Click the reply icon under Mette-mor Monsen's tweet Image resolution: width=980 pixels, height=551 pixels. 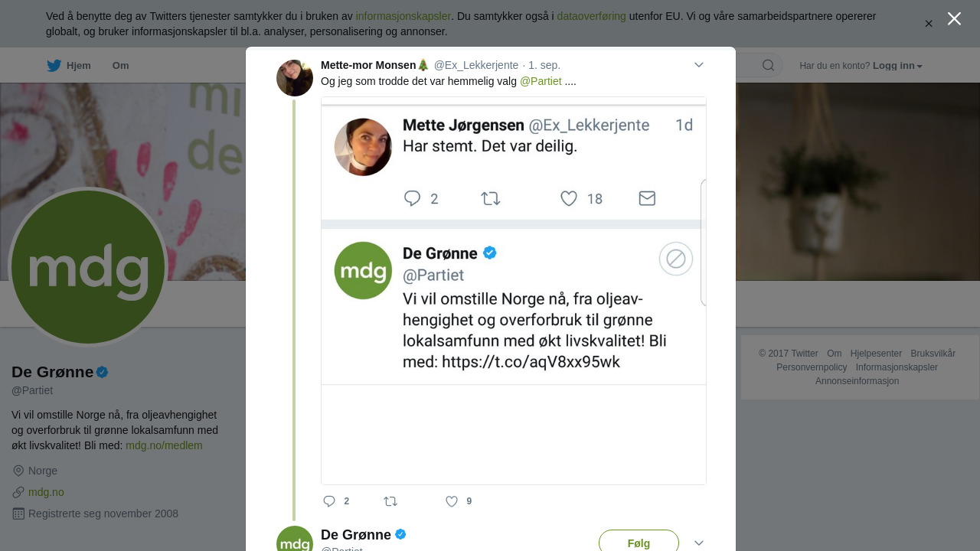[329, 501]
